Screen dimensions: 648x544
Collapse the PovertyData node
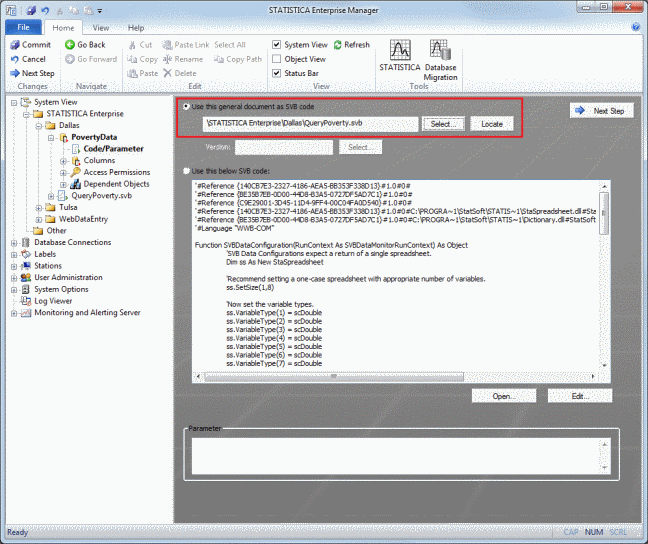(51, 138)
